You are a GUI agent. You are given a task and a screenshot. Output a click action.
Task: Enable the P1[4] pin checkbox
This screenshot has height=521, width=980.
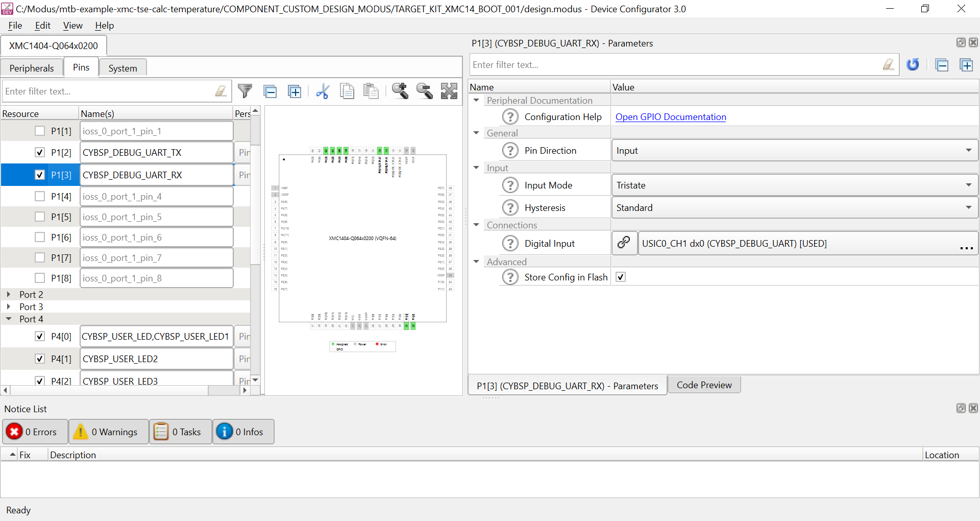click(x=40, y=196)
